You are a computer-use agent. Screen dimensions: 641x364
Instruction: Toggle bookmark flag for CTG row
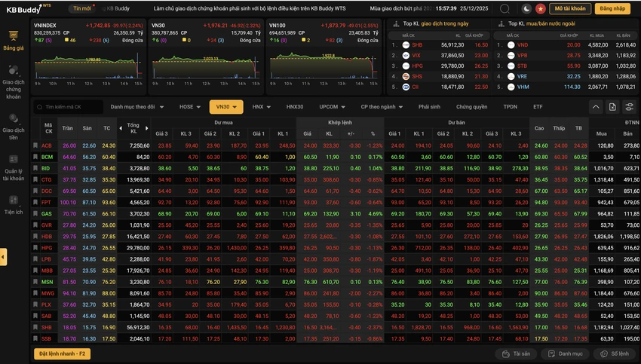tap(35, 179)
